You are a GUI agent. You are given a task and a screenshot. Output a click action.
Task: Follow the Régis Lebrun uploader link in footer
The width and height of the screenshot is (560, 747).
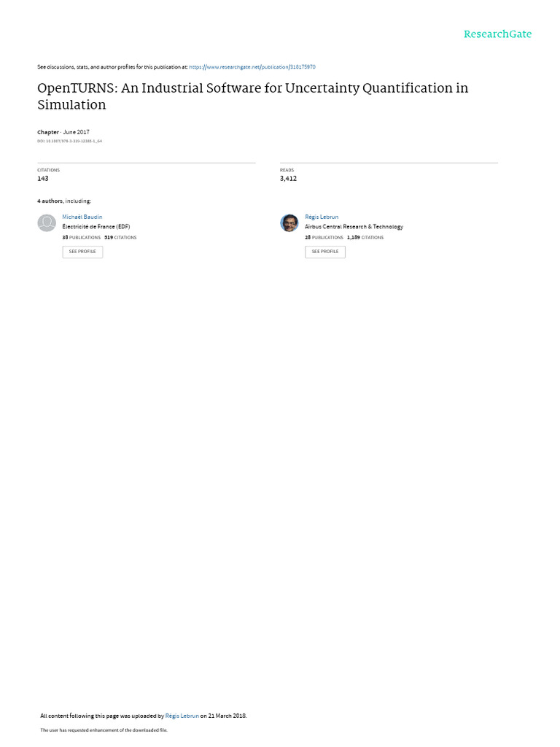182,716
